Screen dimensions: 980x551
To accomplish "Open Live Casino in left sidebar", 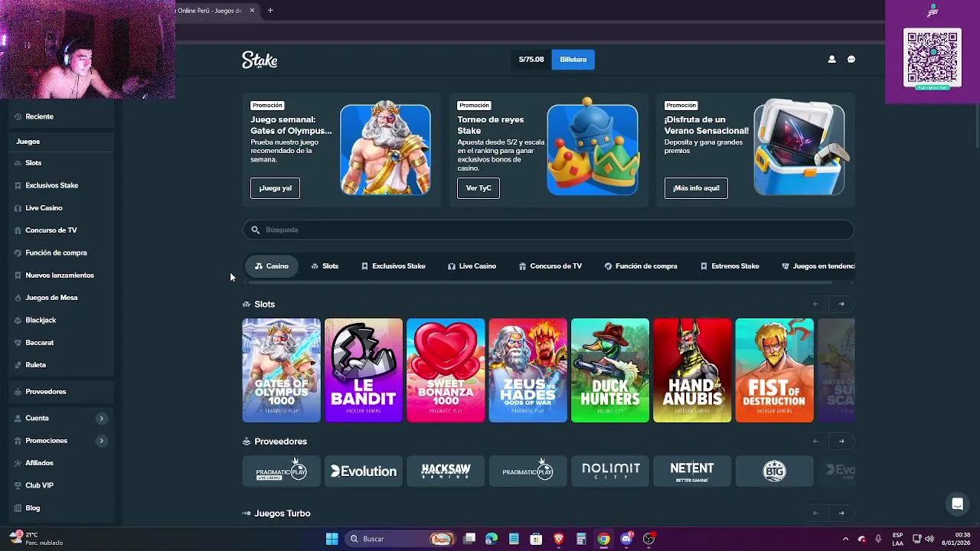I will coord(61,208).
